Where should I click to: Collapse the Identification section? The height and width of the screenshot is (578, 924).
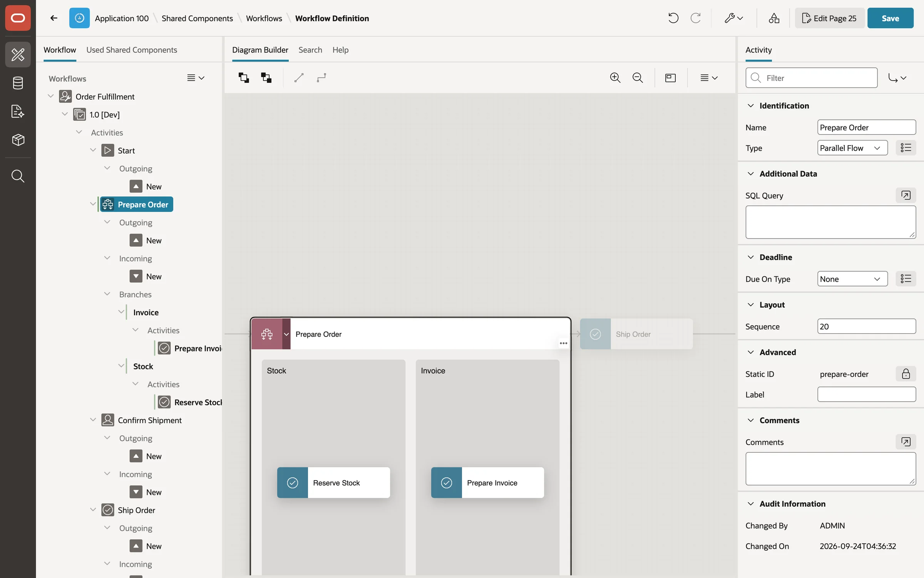point(750,106)
